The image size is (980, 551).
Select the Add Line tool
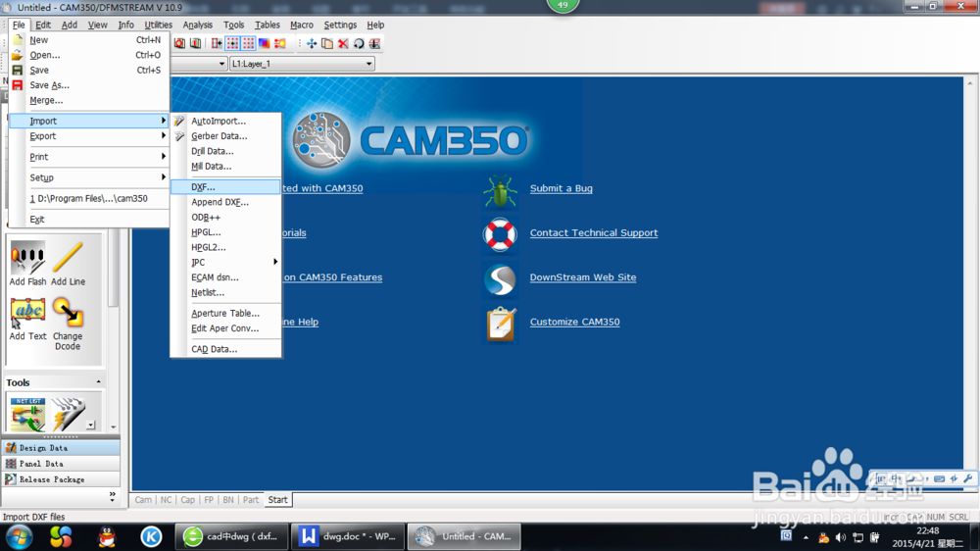coord(69,264)
